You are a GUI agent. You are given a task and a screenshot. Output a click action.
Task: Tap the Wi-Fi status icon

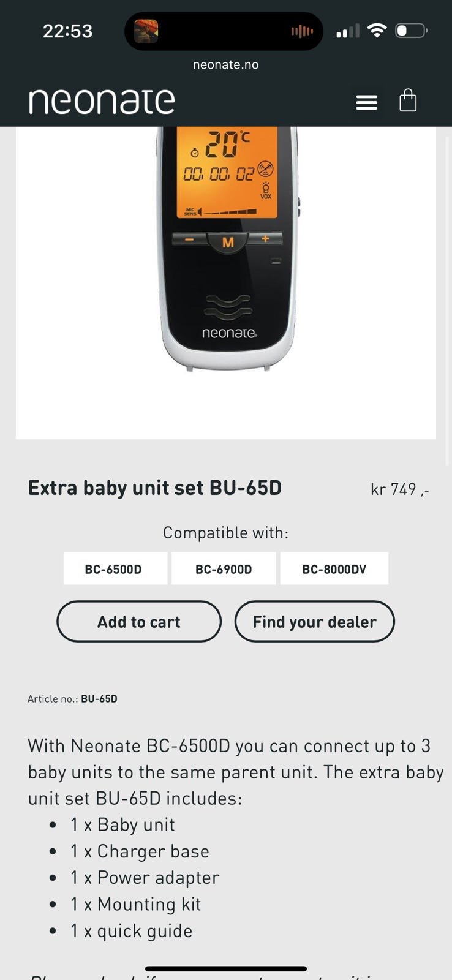[x=377, y=30]
